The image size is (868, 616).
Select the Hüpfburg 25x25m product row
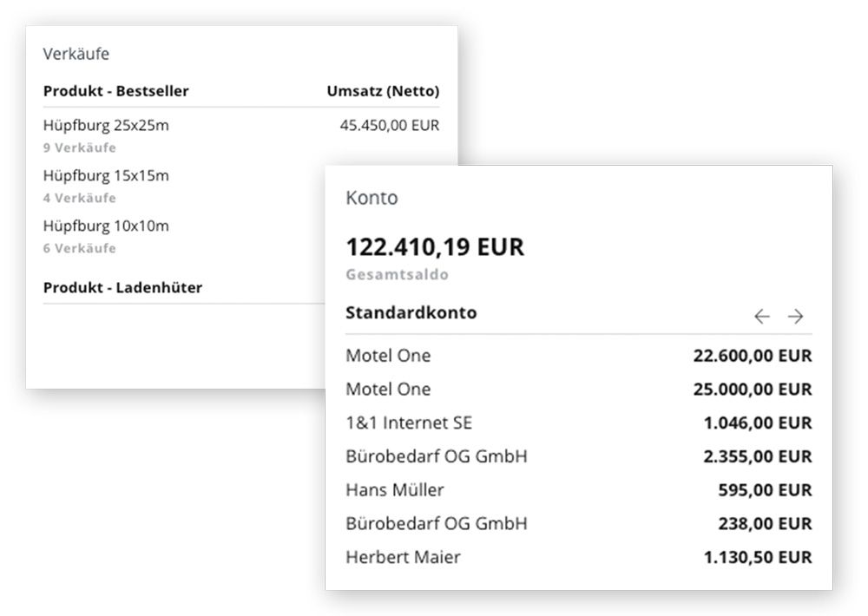click(x=241, y=126)
